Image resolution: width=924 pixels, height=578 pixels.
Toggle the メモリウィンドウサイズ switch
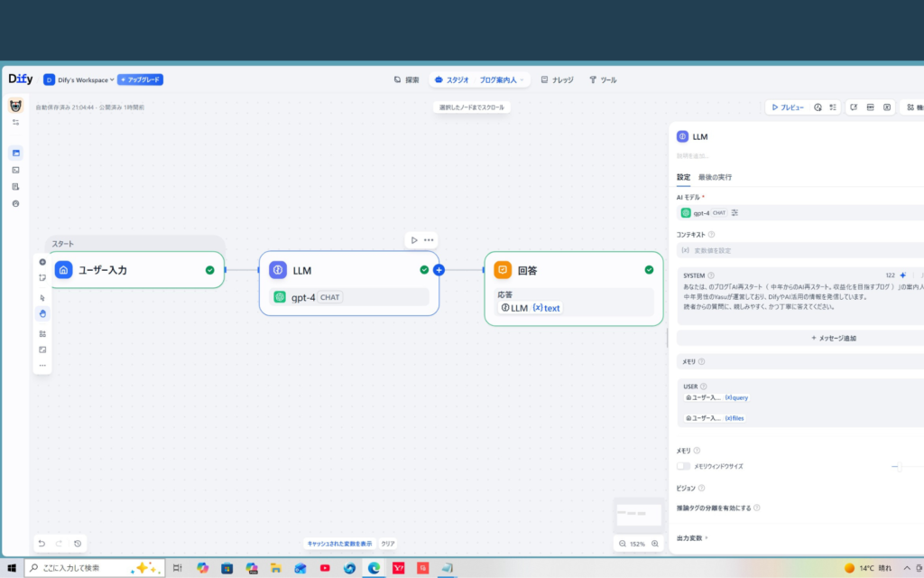click(683, 467)
